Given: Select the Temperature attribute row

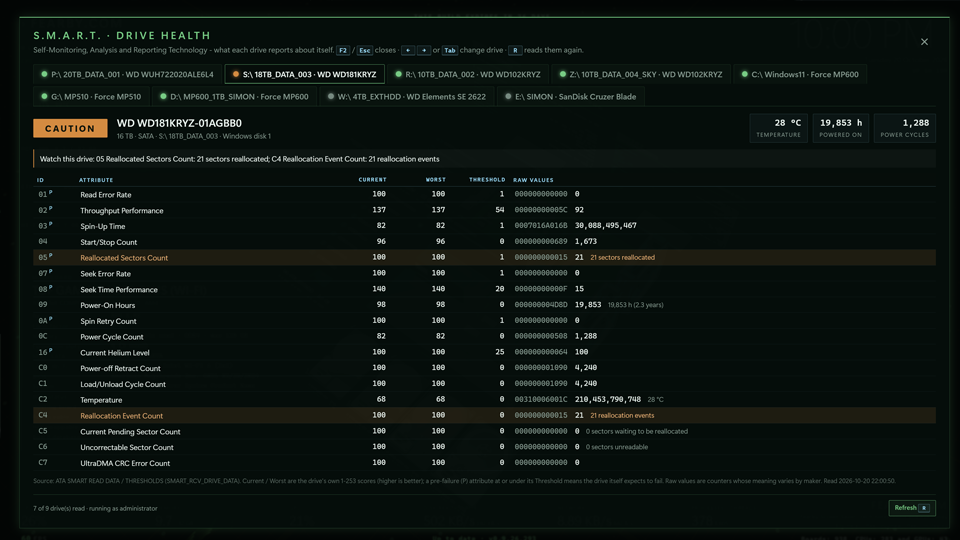Looking at the screenshot, I should click(x=484, y=400).
